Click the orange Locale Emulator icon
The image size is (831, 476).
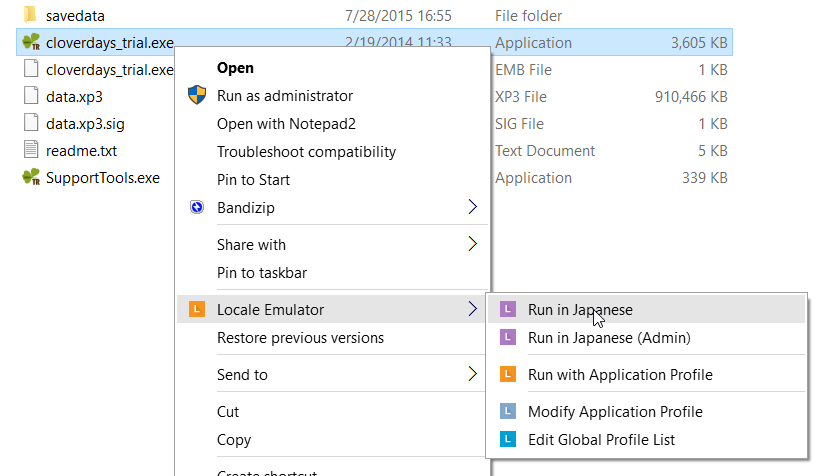pyautogui.click(x=197, y=310)
